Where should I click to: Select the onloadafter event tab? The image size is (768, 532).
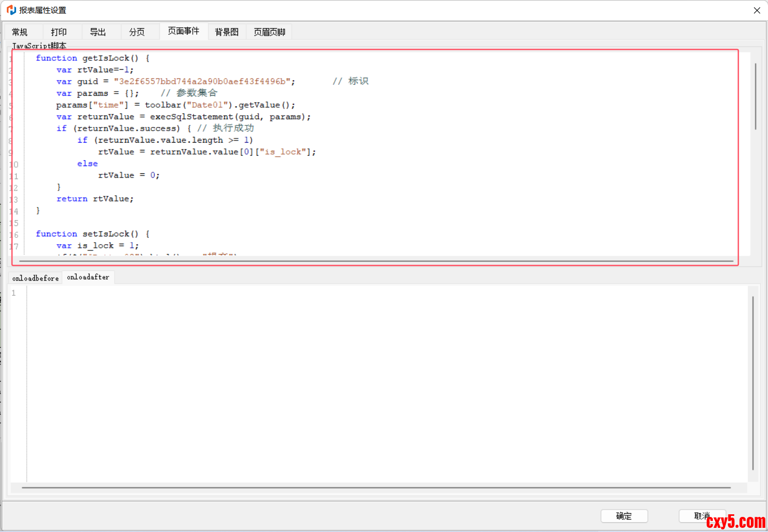tap(88, 277)
